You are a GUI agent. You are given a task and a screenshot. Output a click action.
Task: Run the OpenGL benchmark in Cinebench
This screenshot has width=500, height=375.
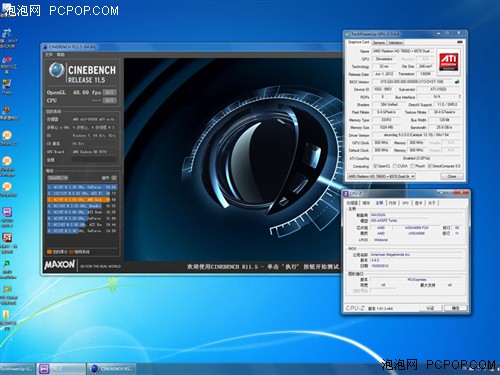110,92
